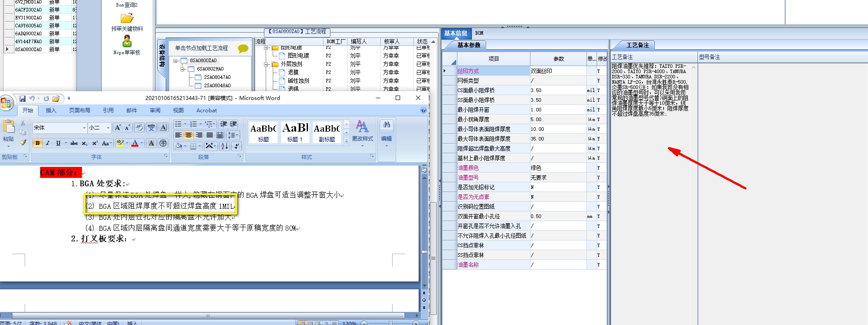
Task: Collapse the 8SA0800ZA0 tree node
Action: click(176, 61)
